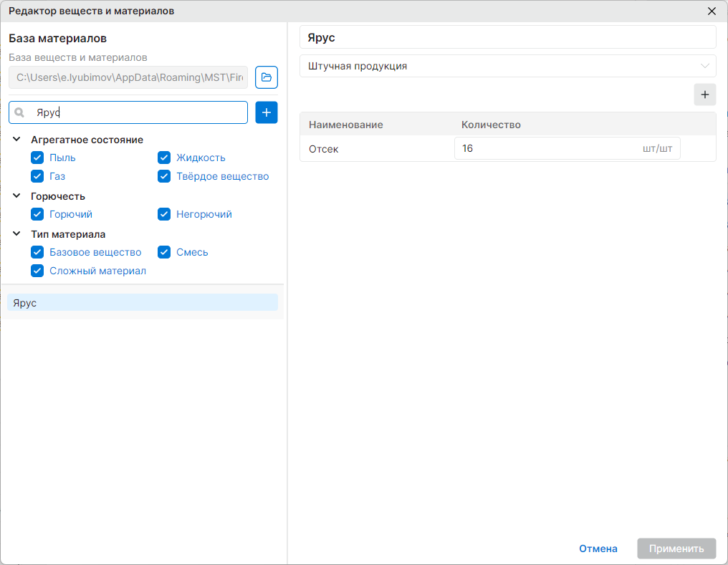Toggle the Газ checkbox
The width and height of the screenshot is (728, 565).
[x=37, y=176]
